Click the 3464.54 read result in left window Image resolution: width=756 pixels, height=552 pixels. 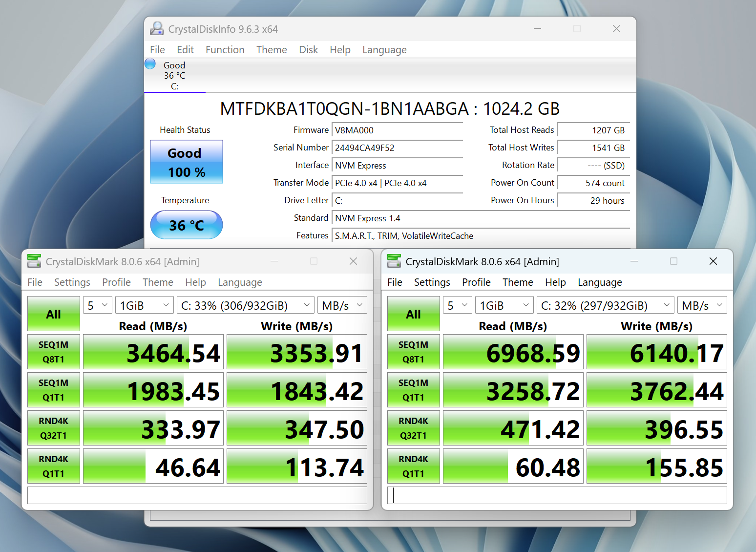pyautogui.click(x=153, y=352)
